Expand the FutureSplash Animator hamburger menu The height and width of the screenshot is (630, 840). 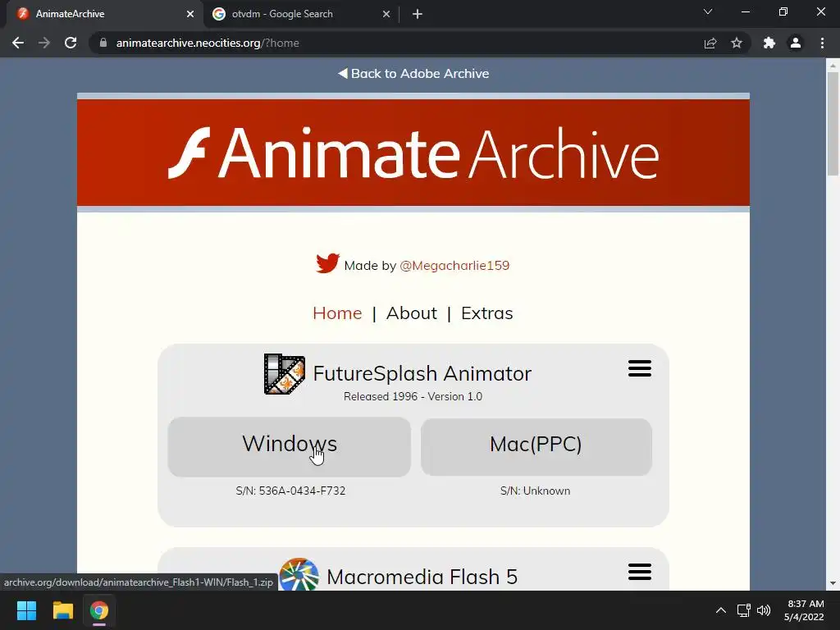coord(640,368)
